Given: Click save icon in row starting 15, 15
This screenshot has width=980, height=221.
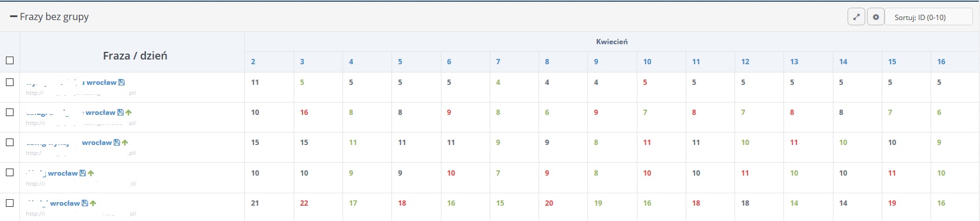Looking at the screenshot, I should point(117,143).
